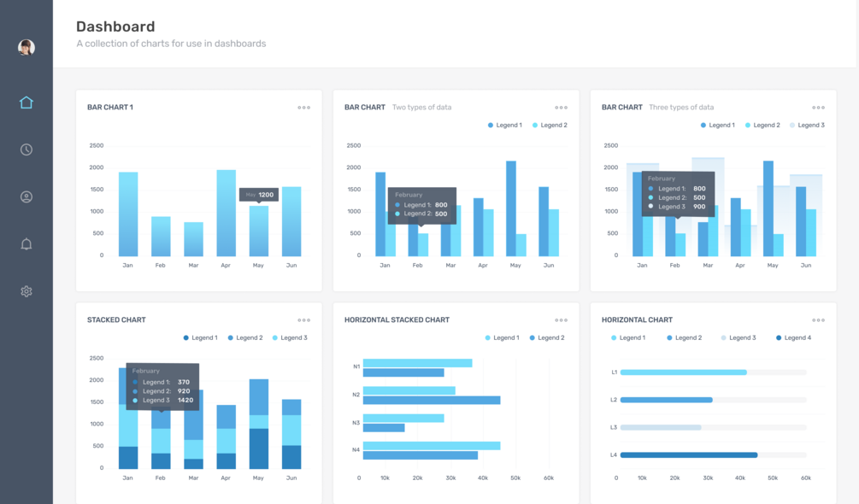Toggle Legend 2 in Horizontal Stacked Chart
This screenshot has width=859, height=504.
pyautogui.click(x=547, y=337)
